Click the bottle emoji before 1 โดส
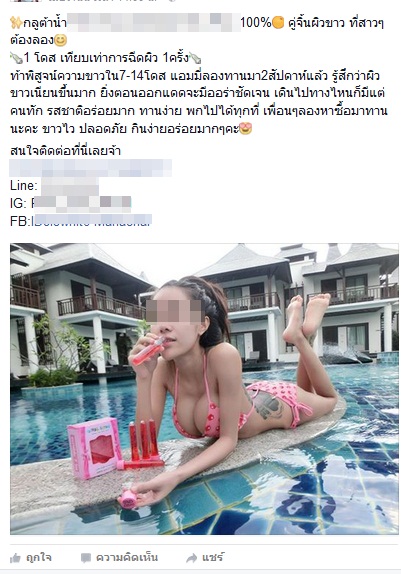The image size is (401, 574). click(x=16, y=58)
